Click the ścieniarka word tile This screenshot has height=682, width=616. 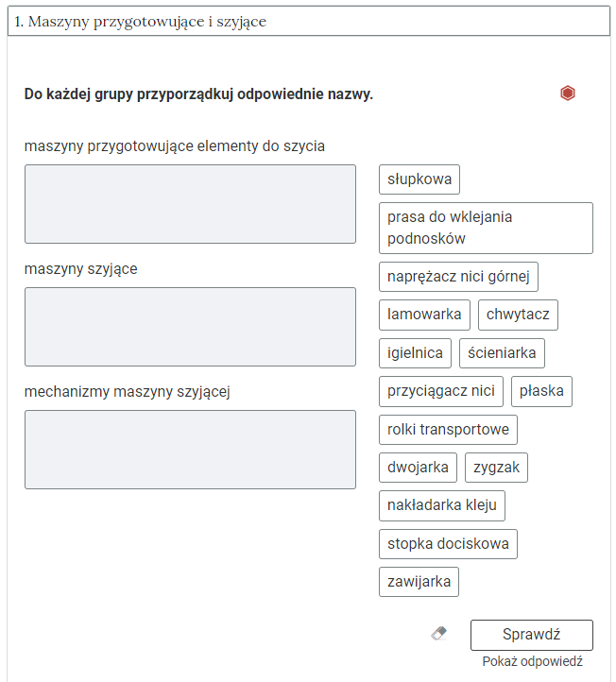(x=502, y=353)
